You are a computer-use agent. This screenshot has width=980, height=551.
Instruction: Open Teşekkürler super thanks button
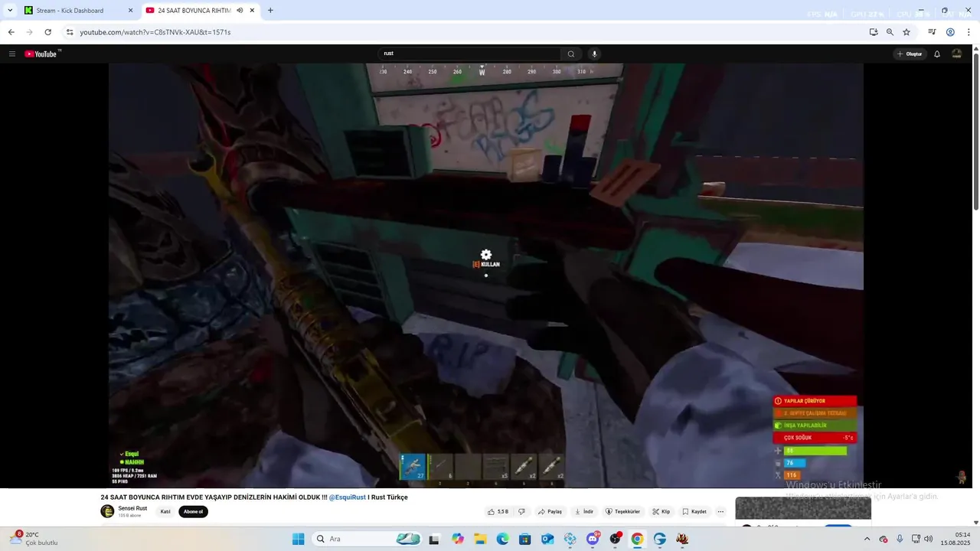pos(622,511)
